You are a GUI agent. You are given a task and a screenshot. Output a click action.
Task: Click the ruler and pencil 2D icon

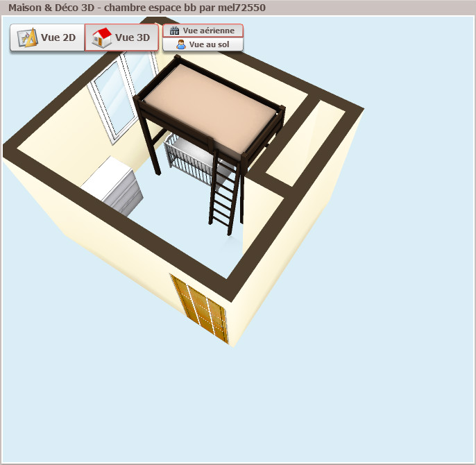(27, 37)
